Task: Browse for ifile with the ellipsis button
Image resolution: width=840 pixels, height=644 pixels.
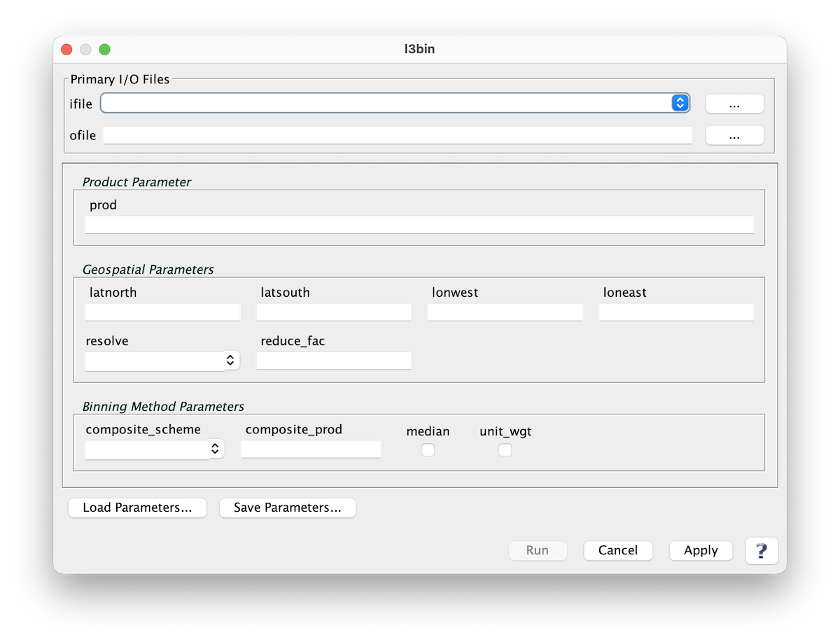Action: tap(734, 104)
